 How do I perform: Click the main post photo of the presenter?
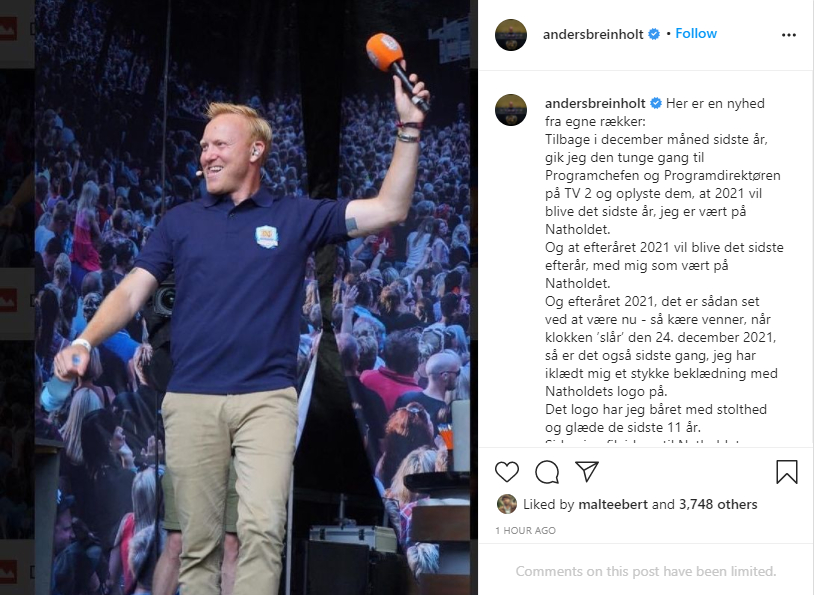tap(252, 298)
